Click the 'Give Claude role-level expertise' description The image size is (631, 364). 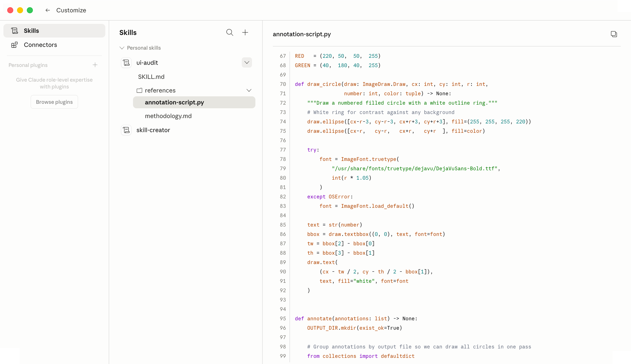[54, 83]
